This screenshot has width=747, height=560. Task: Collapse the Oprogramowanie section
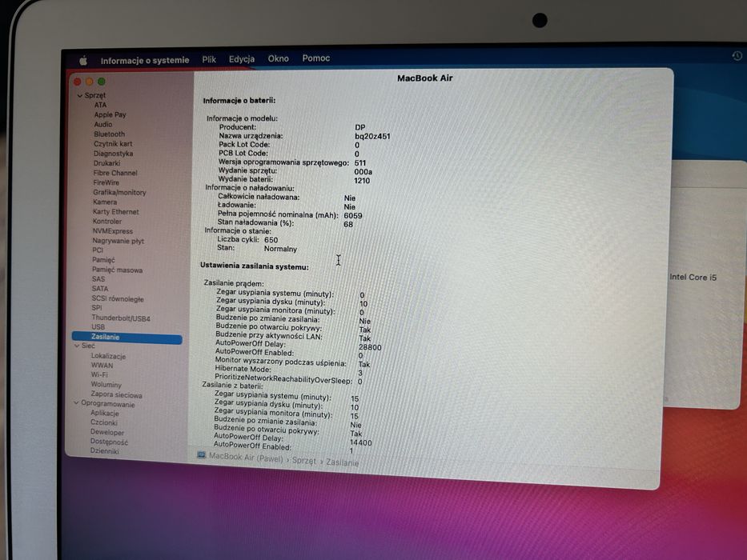76,403
